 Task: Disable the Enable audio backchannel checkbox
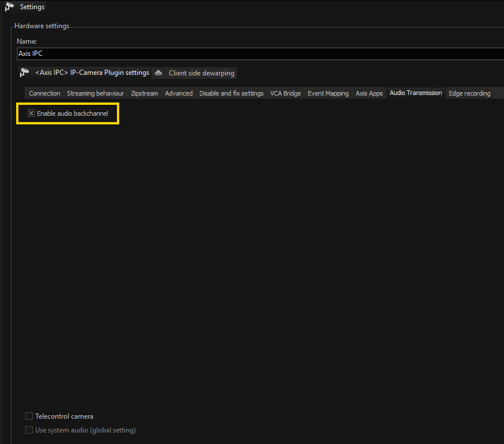tap(31, 113)
